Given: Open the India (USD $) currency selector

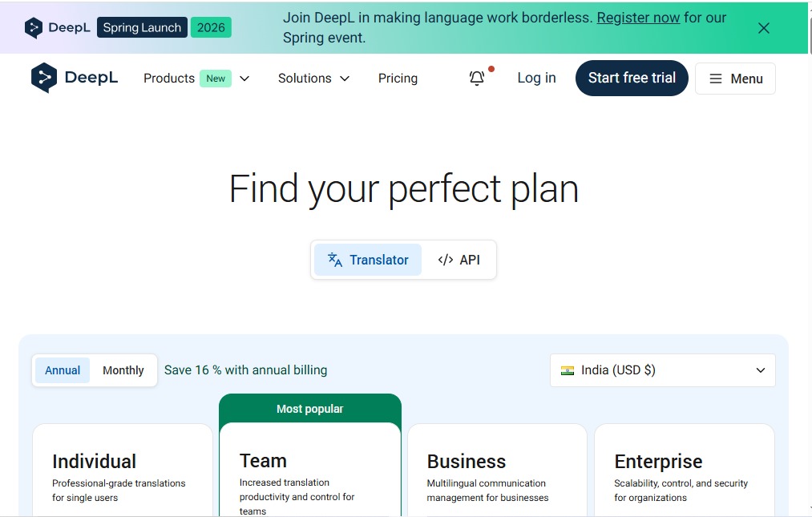Looking at the screenshot, I should [x=662, y=370].
